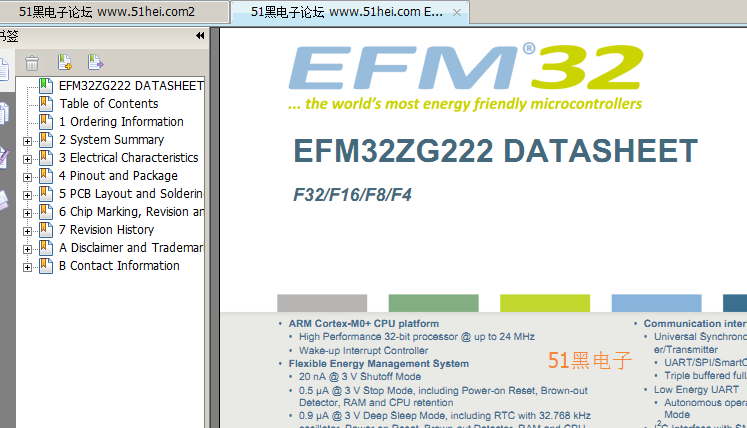Close the www.51hei.com E... document tab
Image resolution: width=747 pixels, height=428 pixels.
(457, 13)
